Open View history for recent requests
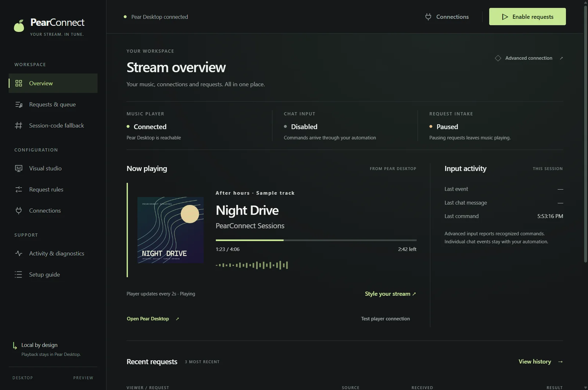Viewport: 588px width, 390px height. 541,362
